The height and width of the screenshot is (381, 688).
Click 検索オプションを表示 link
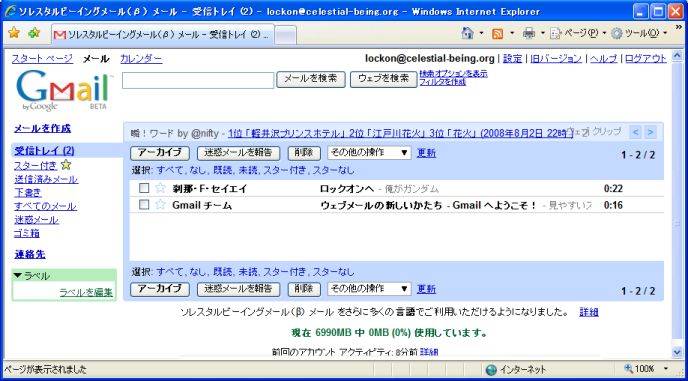click(453, 74)
